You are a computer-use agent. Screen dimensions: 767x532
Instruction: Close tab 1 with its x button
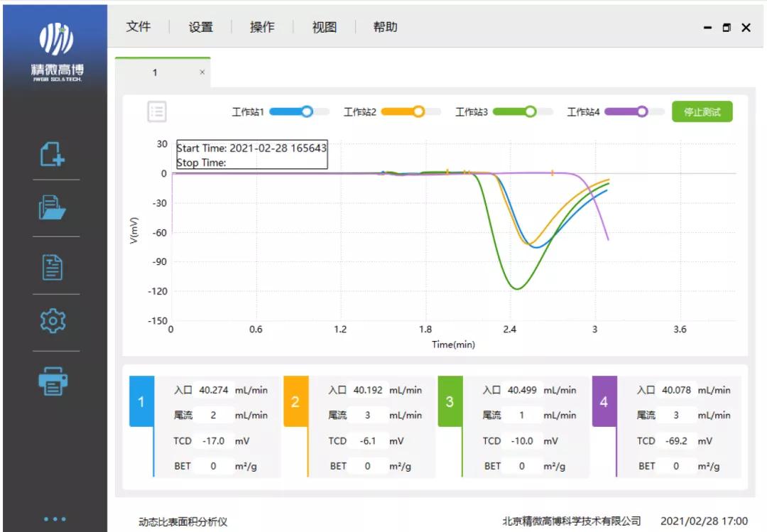pyautogui.click(x=202, y=72)
